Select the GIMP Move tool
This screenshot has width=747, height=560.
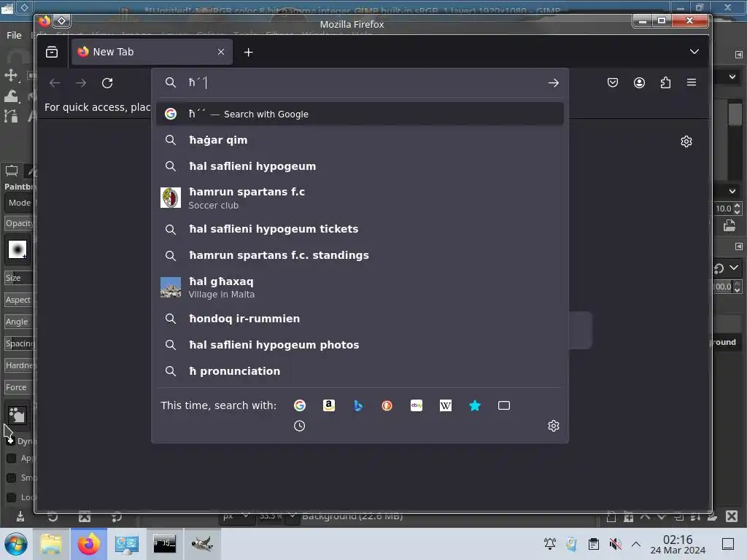(10, 75)
